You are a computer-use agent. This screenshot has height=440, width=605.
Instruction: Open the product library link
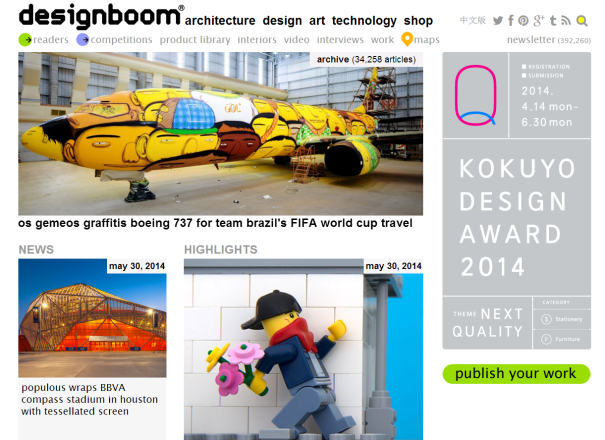[195, 40]
